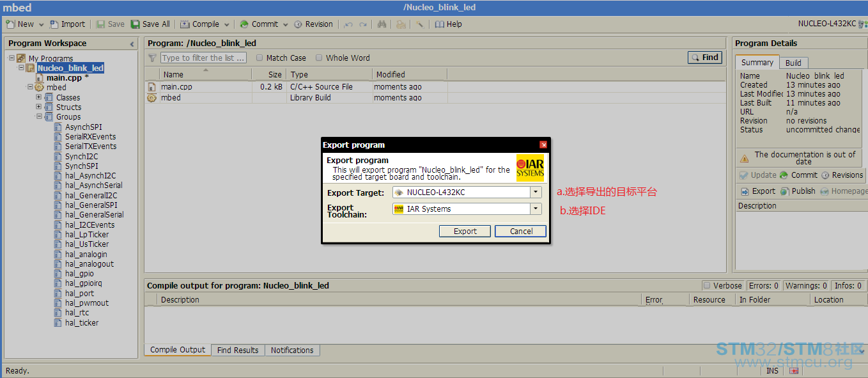The image size is (868, 378).
Task: Click the 'Type to filter the list' field
Action: click(203, 58)
